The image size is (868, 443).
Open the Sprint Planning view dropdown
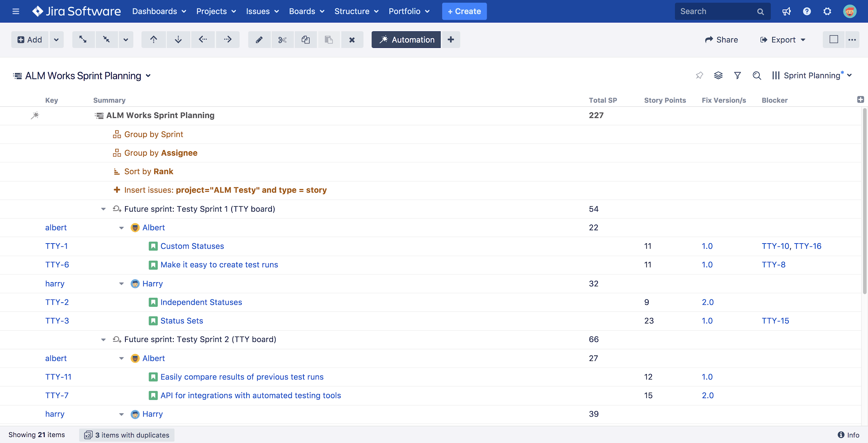pos(812,75)
